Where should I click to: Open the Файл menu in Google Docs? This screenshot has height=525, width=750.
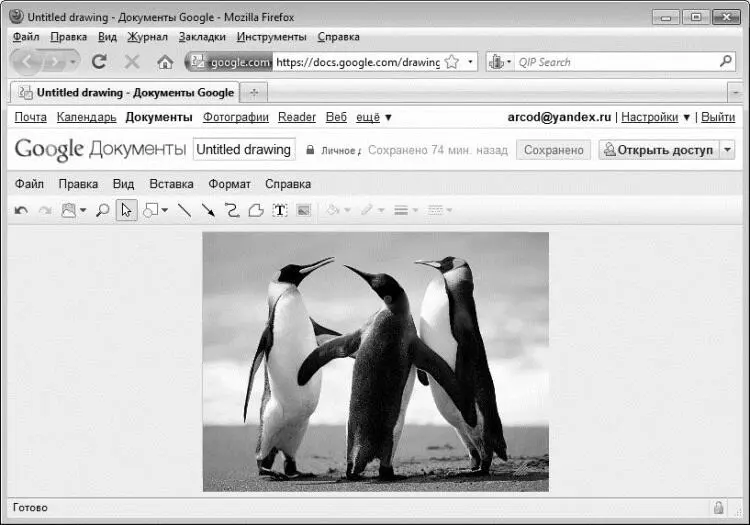pos(29,184)
